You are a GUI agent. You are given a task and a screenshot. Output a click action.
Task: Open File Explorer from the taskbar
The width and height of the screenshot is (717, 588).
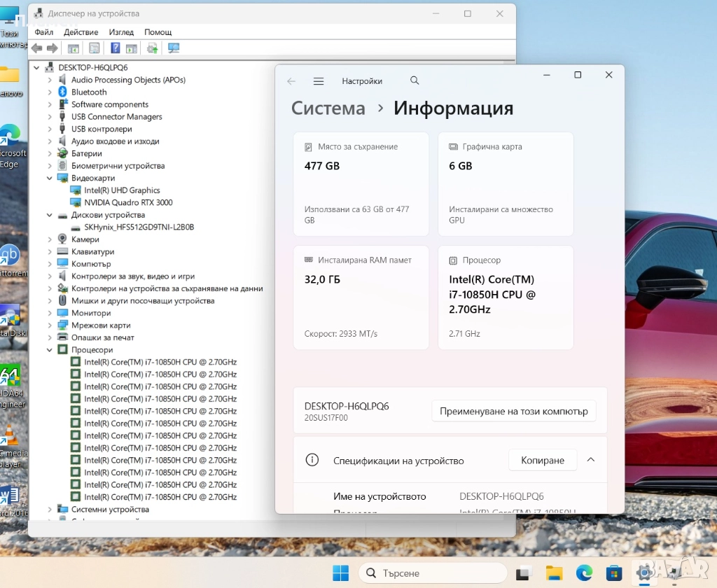554,573
